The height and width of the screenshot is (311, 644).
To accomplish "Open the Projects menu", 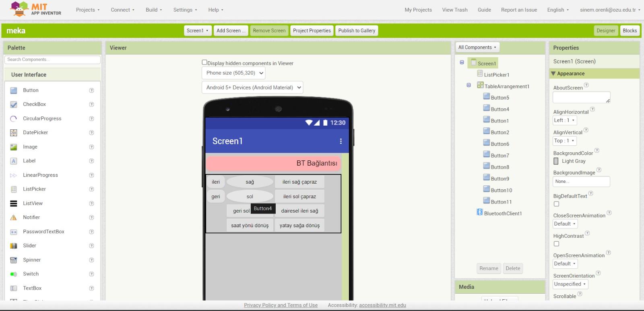I will [x=88, y=10].
